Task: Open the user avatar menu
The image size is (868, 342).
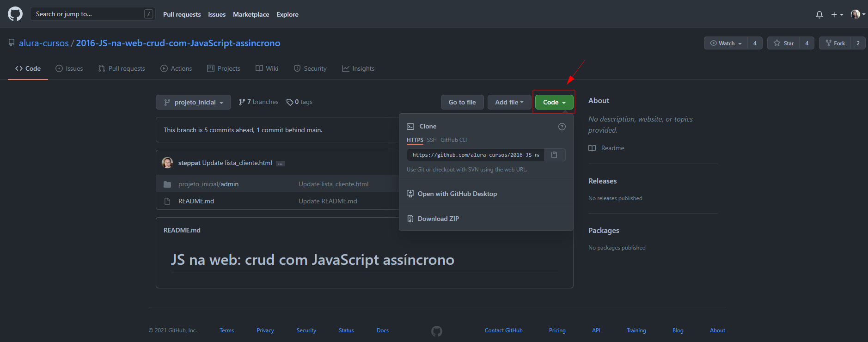Action: pyautogui.click(x=858, y=14)
